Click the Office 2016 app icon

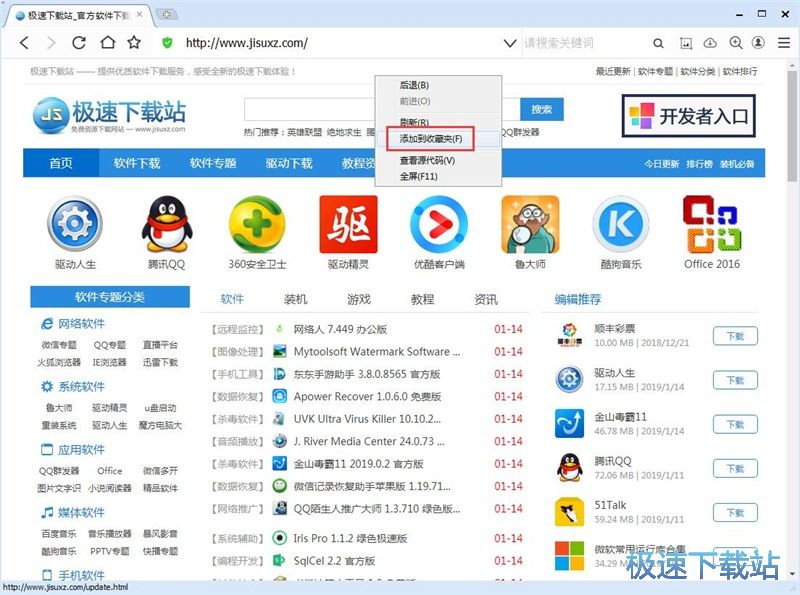click(x=712, y=224)
